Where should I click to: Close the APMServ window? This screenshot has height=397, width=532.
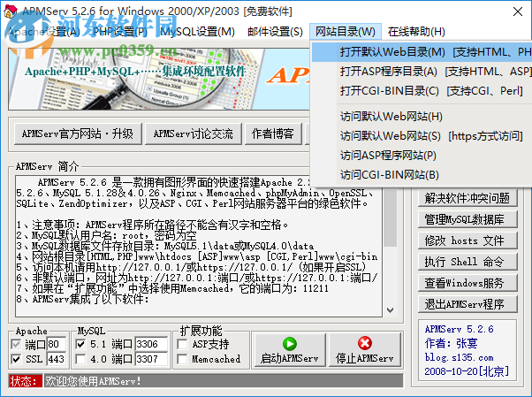click(x=518, y=11)
